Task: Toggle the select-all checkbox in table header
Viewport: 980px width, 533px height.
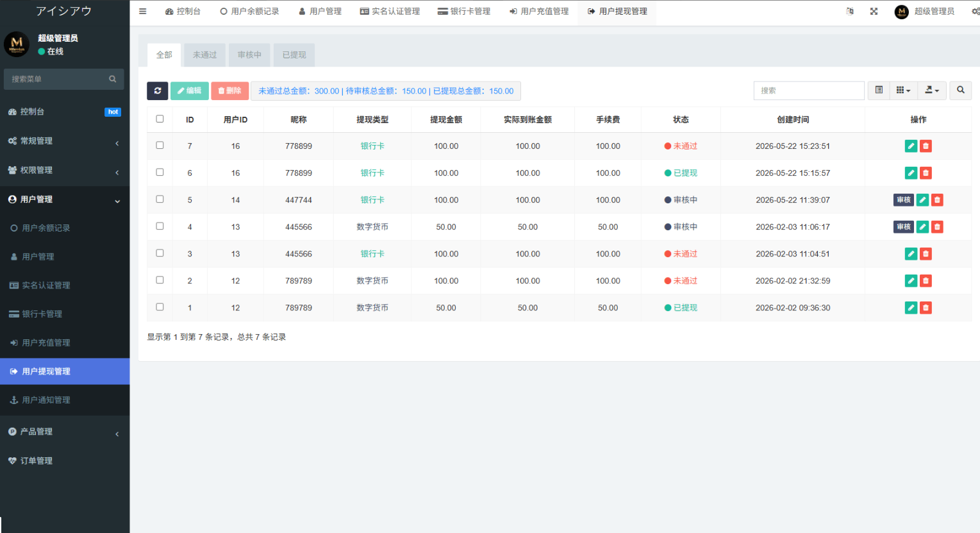Action: click(x=160, y=119)
